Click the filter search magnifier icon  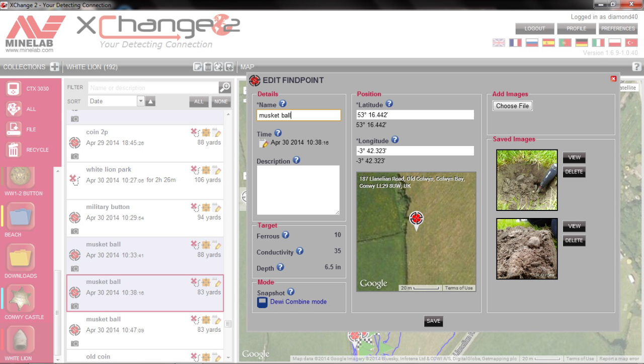coord(224,87)
